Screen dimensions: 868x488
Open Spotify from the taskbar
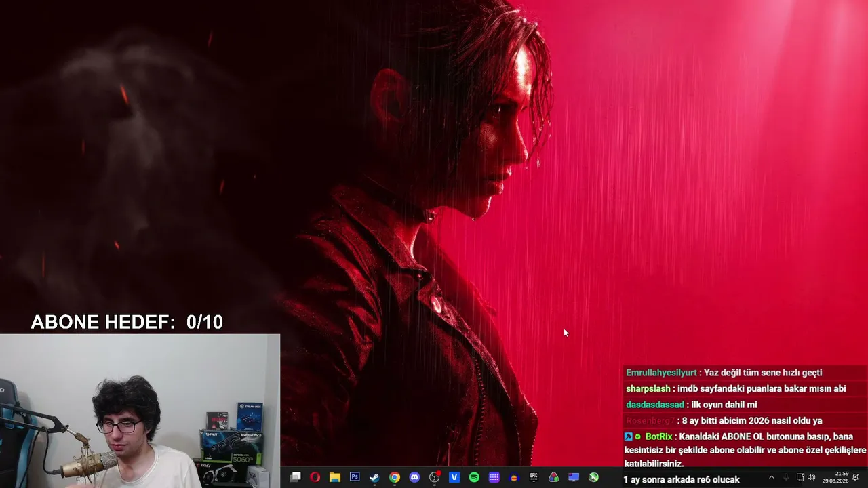(474, 477)
